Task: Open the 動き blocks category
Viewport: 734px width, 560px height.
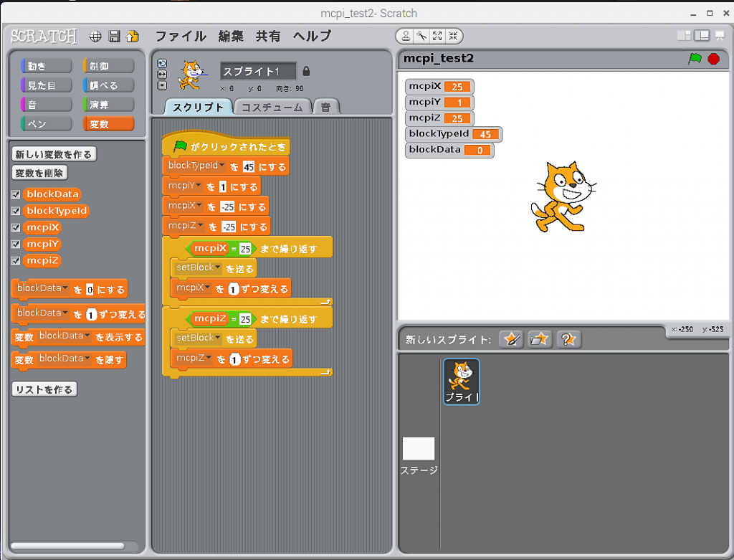Action: 47,66
